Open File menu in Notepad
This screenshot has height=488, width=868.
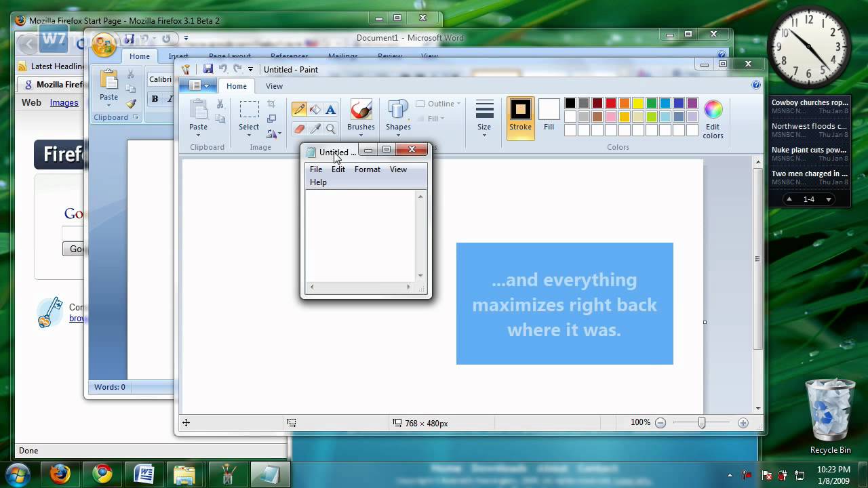tap(316, 169)
